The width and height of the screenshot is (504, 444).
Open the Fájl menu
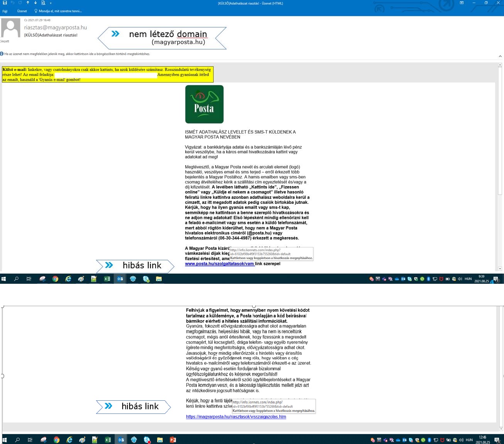pyautogui.click(x=5, y=11)
